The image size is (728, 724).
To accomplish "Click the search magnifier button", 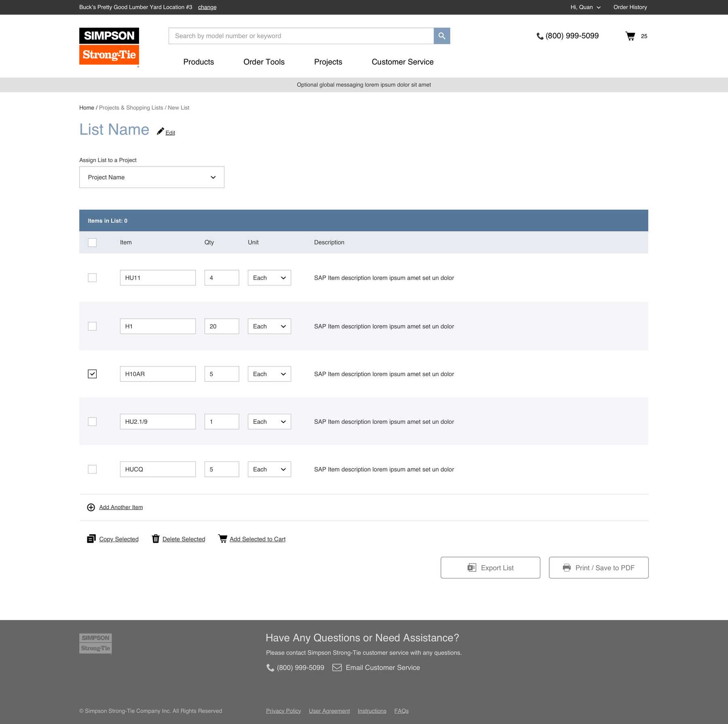I will click(442, 36).
